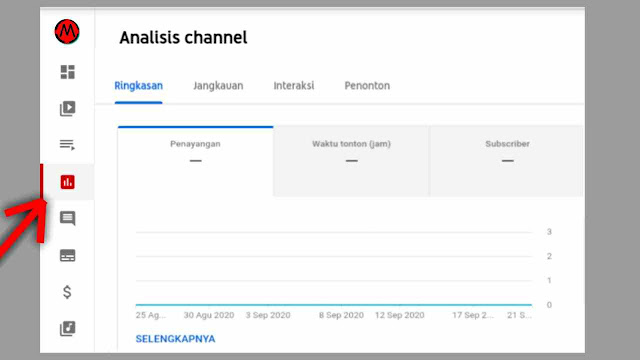Open the Videos (Content) sidebar icon
The width and height of the screenshot is (640, 360).
[67, 109]
